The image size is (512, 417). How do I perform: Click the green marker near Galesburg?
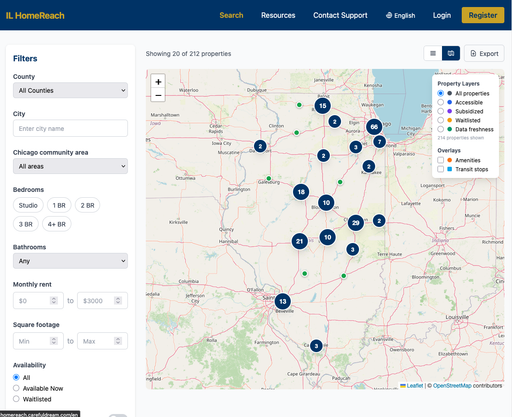[x=269, y=178]
